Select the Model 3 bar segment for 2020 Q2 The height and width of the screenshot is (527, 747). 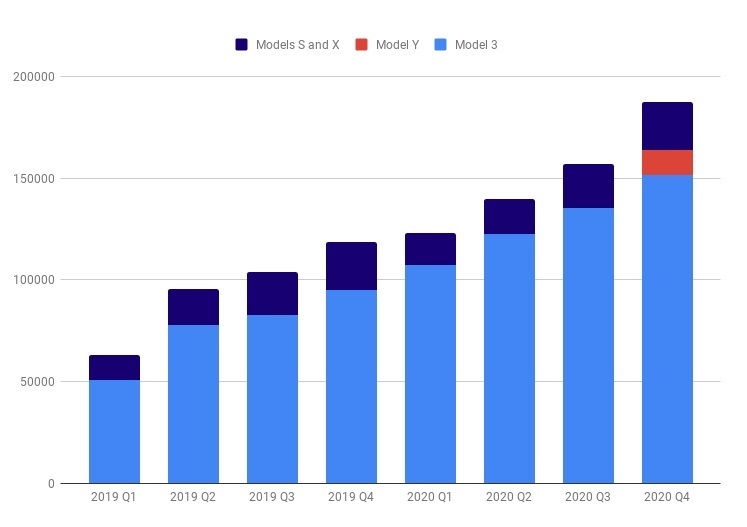[x=509, y=358]
